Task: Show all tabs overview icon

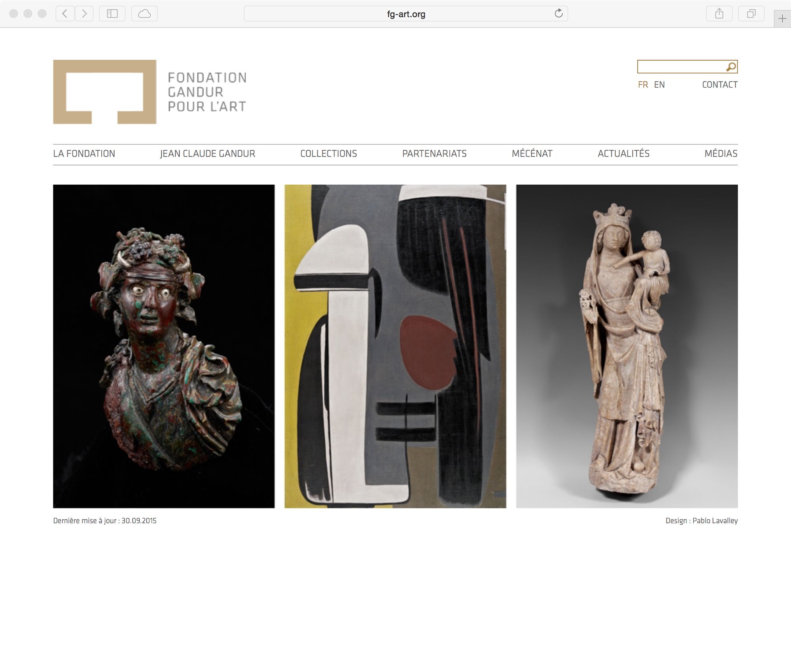Action: tap(751, 14)
